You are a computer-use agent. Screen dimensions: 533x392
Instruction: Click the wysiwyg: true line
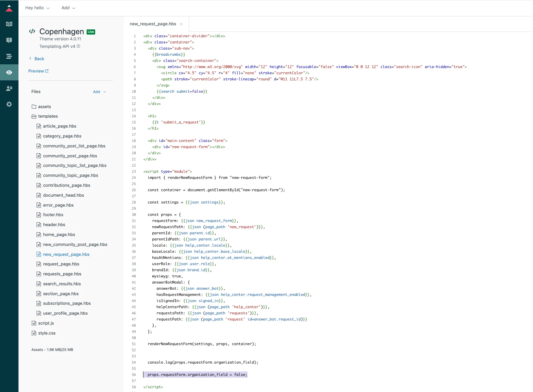(x=167, y=276)
